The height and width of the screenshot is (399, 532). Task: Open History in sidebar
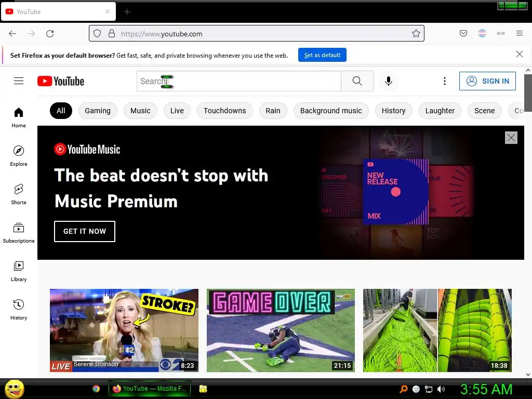pos(19,310)
